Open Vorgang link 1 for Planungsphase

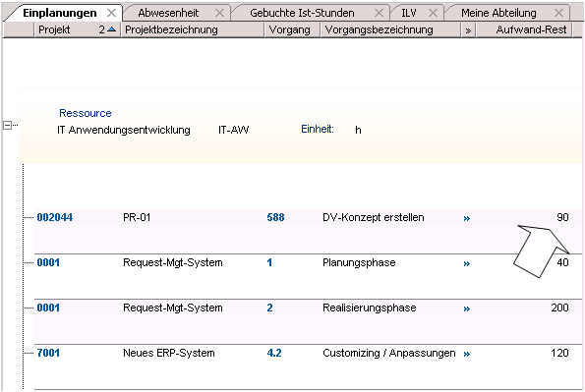(x=269, y=262)
